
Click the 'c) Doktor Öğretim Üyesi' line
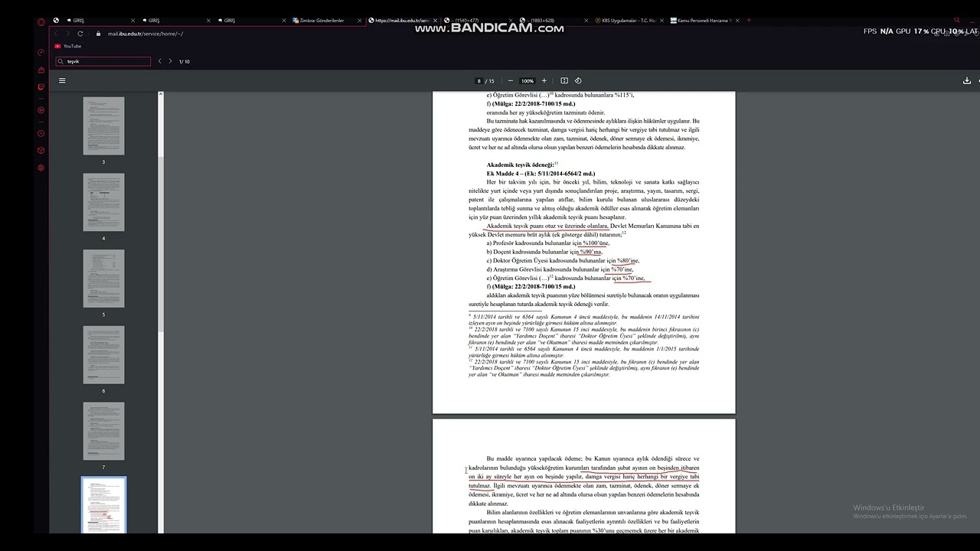563,261
